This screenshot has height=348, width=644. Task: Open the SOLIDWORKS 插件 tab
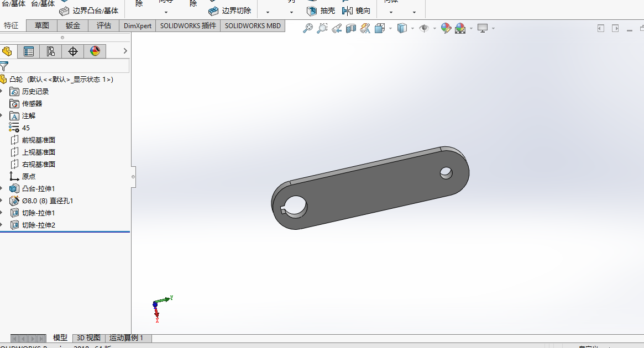pos(188,25)
